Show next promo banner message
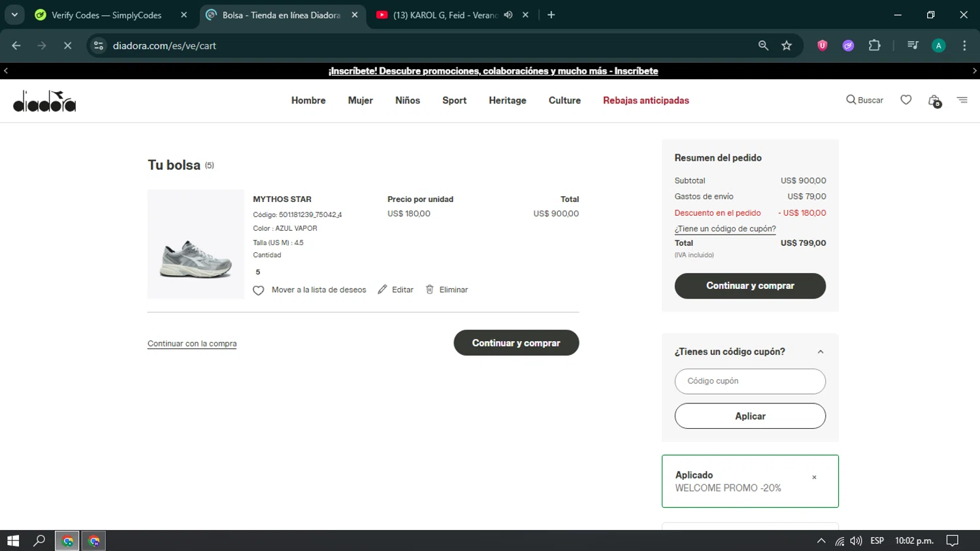Viewport: 980px width, 551px height. pos(974,71)
